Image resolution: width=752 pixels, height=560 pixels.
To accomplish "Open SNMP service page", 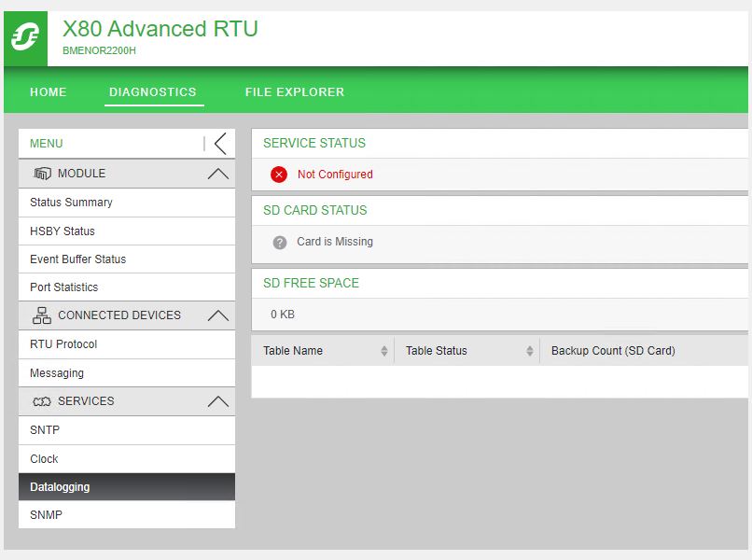I will coord(127,515).
